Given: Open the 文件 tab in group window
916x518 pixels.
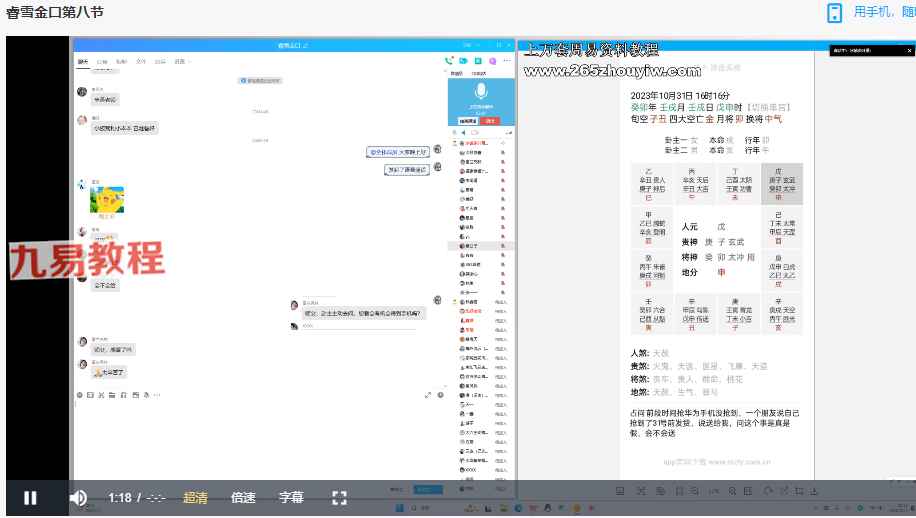Looking at the screenshot, I should pos(141,61).
